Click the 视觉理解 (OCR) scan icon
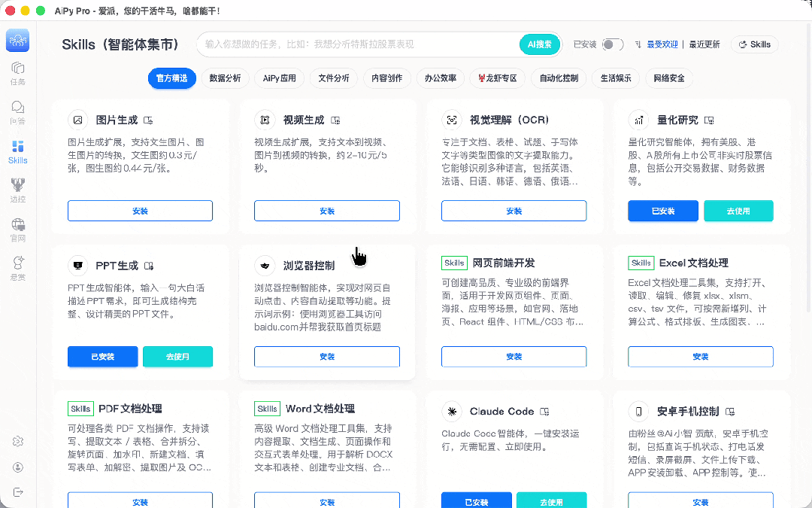This screenshot has width=812, height=508. pos(452,120)
